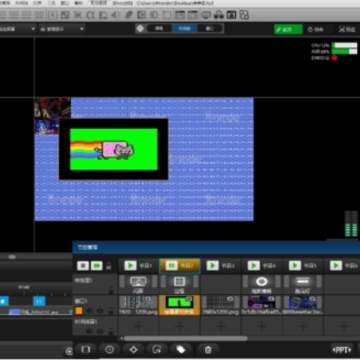Viewport: 360px width, 360px height.
Task: Play program 4 with its green arrow
Action: pyautogui.click(x=254, y=266)
